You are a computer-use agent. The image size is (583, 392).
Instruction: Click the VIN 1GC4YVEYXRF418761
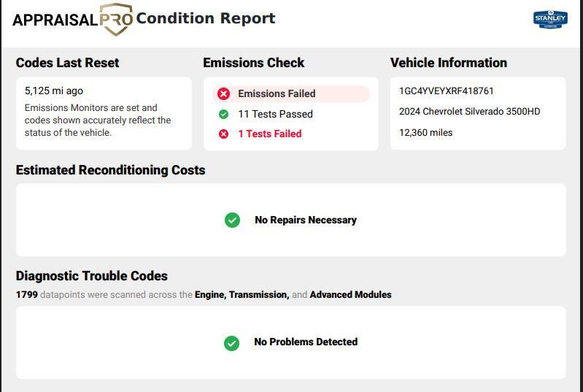[x=446, y=91]
